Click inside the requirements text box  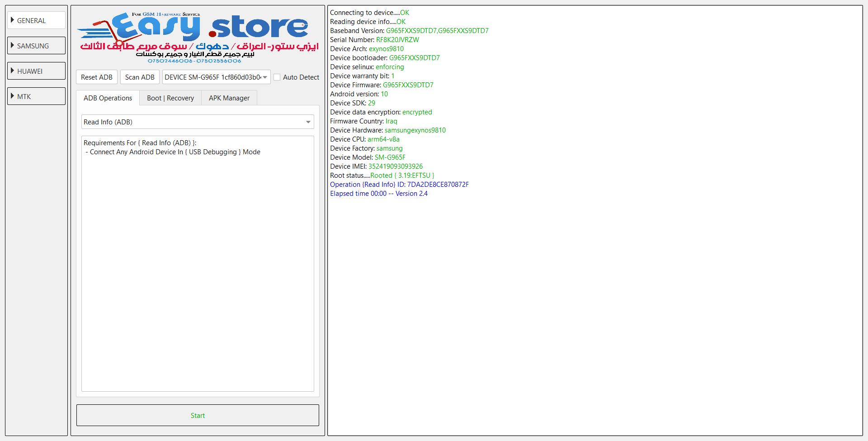pos(198,264)
